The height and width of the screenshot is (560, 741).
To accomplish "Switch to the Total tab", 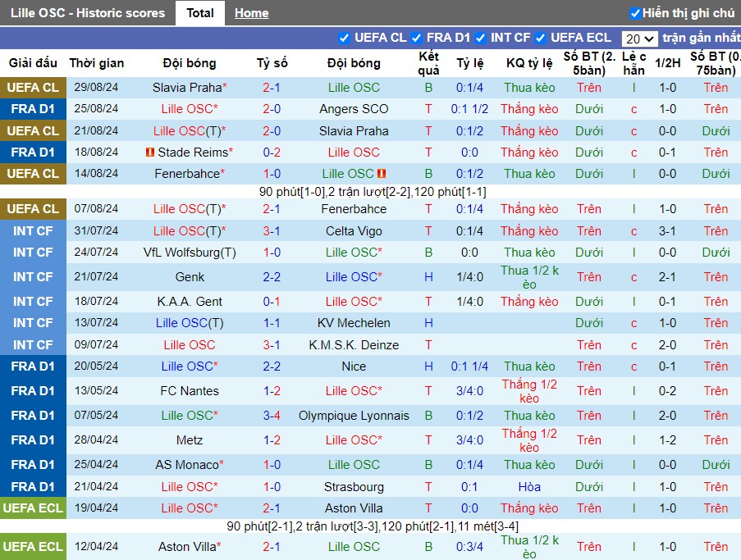I will 200,13.
